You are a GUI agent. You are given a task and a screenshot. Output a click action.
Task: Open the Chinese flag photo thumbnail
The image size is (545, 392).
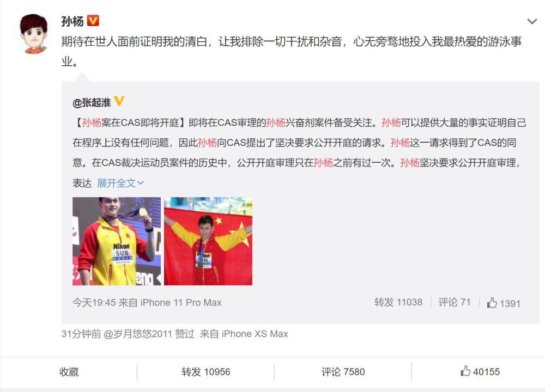click(x=208, y=241)
